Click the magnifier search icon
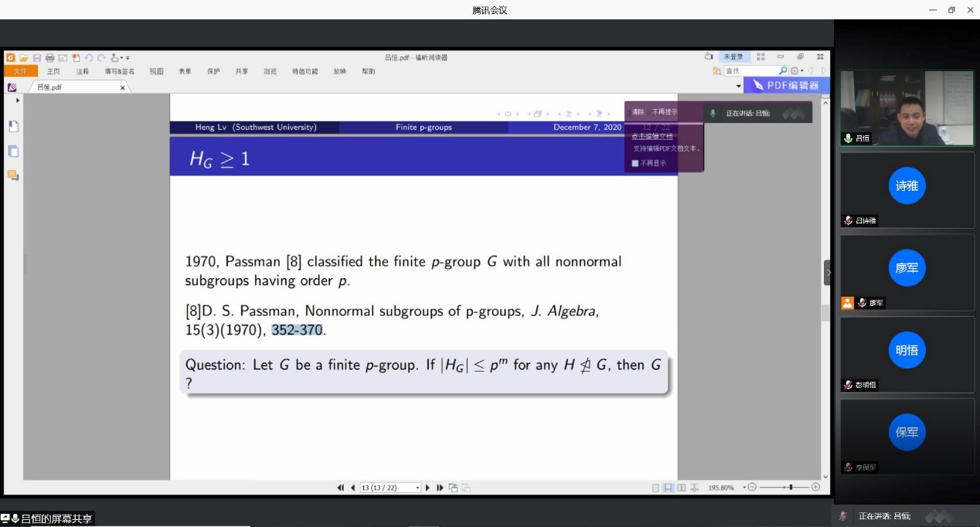The width and height of the screenshot is (980, 527). click(783, 71)
